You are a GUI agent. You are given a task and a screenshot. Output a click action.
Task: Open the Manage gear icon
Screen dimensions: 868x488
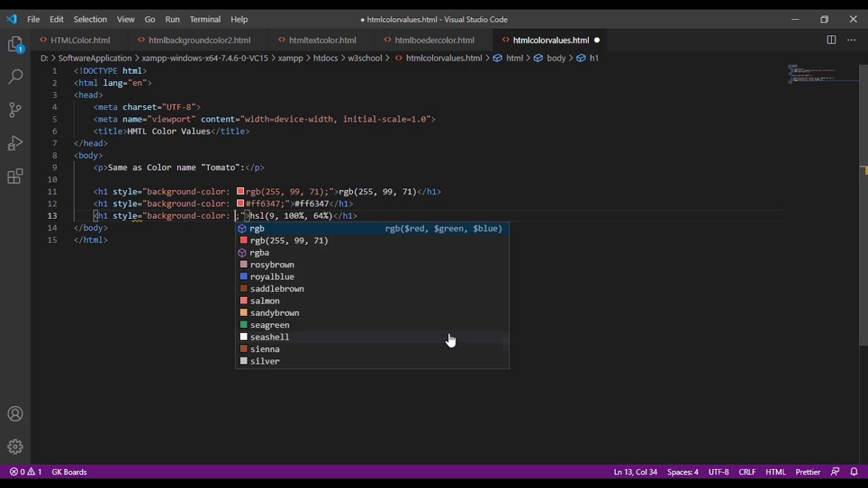[15, 447]
